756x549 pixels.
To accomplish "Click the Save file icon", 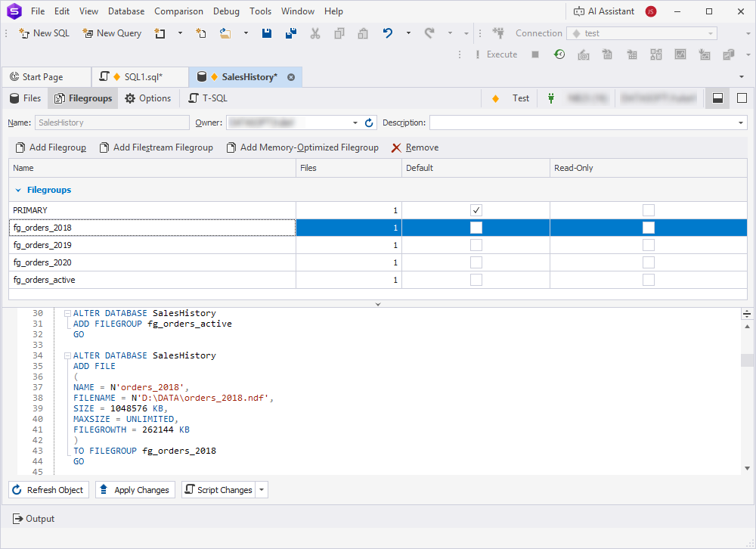I will pos(266,33).
